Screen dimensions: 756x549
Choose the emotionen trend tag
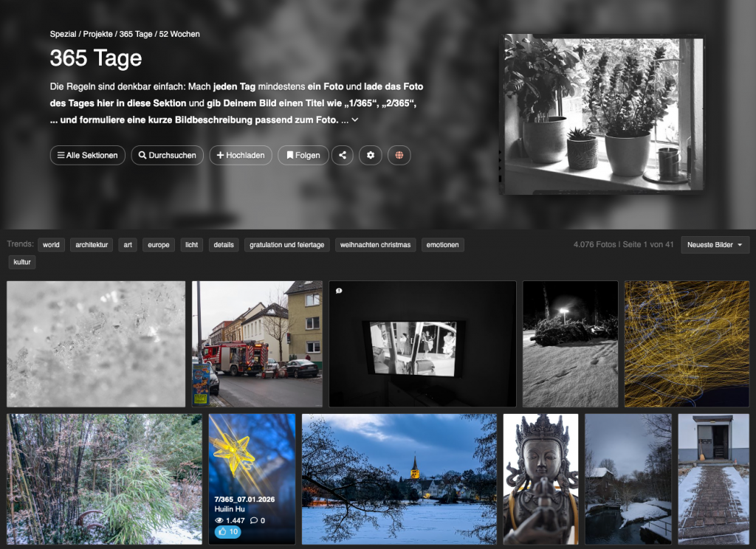coord(442,245)
